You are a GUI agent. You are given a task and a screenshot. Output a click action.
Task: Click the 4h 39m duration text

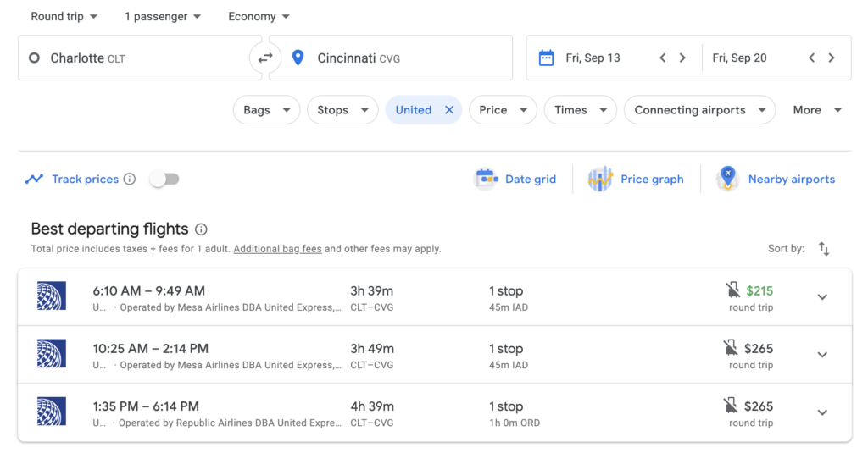[372, 406]
